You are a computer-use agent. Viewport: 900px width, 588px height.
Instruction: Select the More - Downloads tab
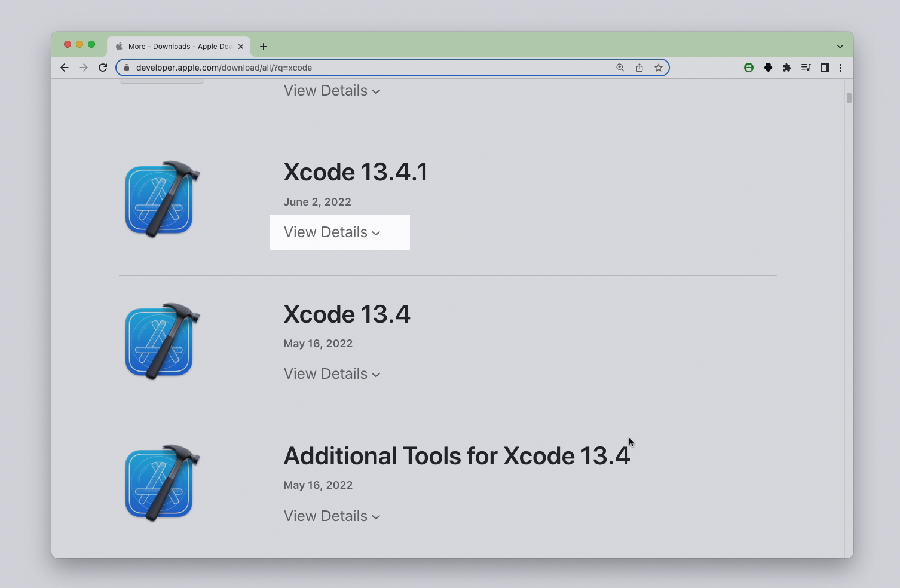pos(179,47)
